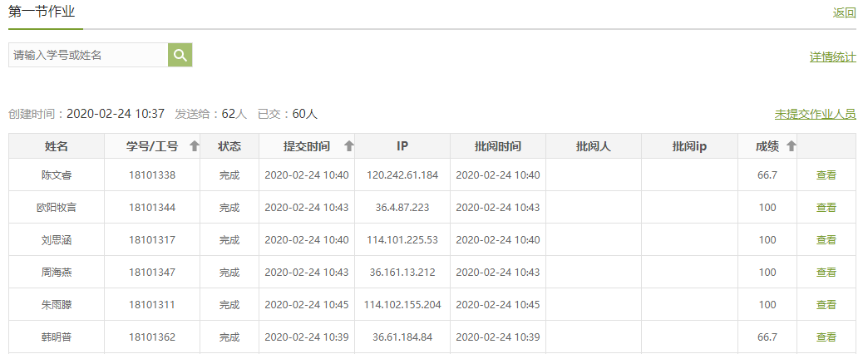
Task: Click 查看 for 刘思涵
Action: 826,240
